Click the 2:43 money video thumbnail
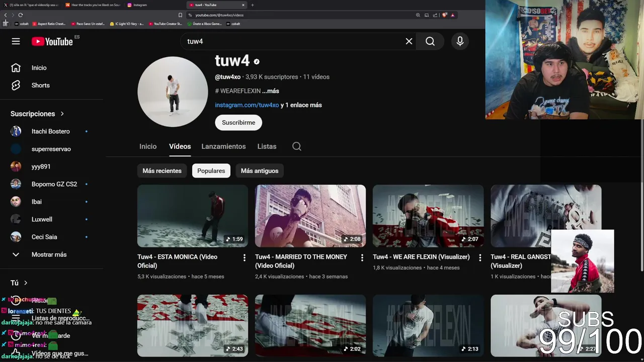The height and width of the screenshot is (362, 644). point(193,325)
